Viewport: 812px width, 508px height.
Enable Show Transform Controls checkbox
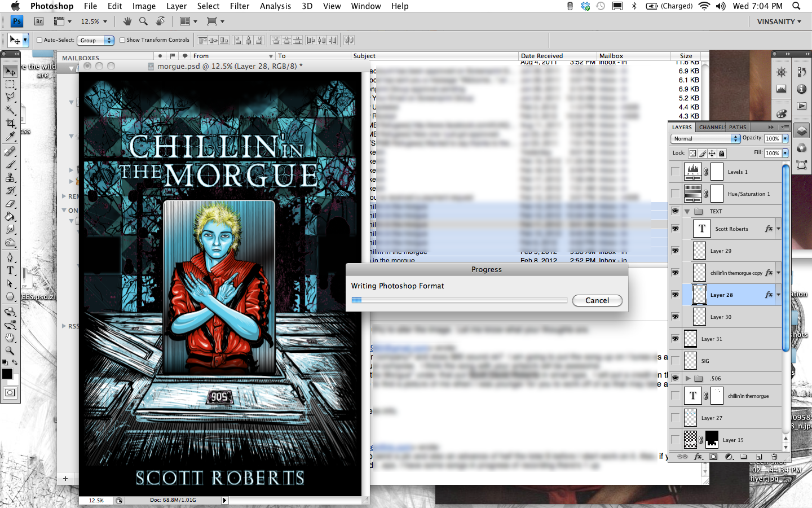122,40
